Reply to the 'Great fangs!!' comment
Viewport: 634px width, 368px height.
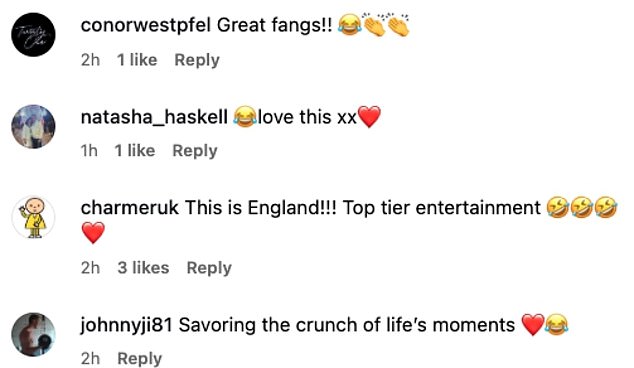(197, 60)
